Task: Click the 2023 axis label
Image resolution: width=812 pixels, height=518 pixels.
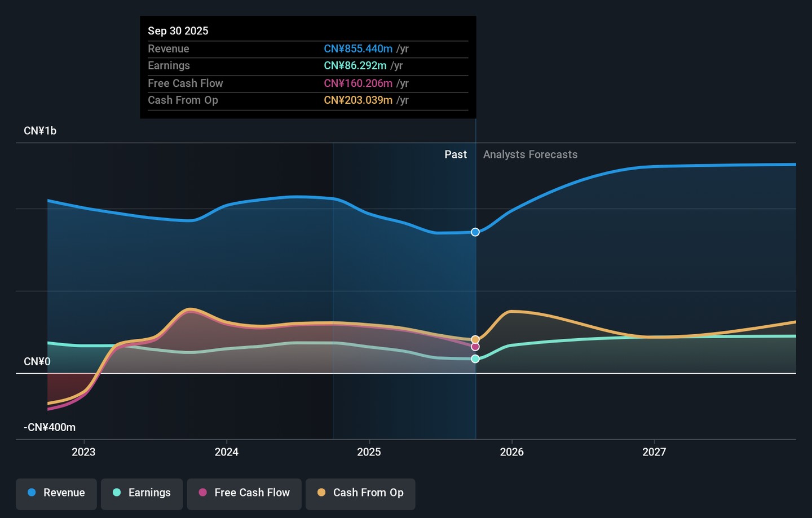Action: tap(83, 452)
